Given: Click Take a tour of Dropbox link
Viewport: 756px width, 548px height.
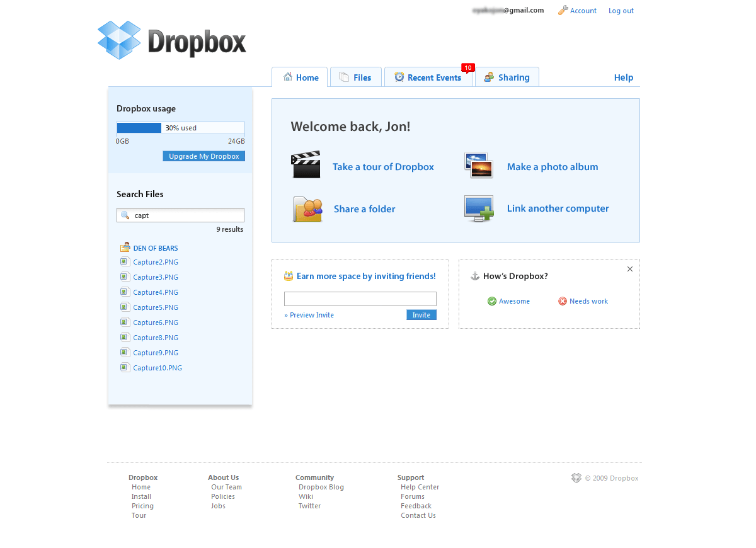Looking at the screenshot, I should coord(383,167).
